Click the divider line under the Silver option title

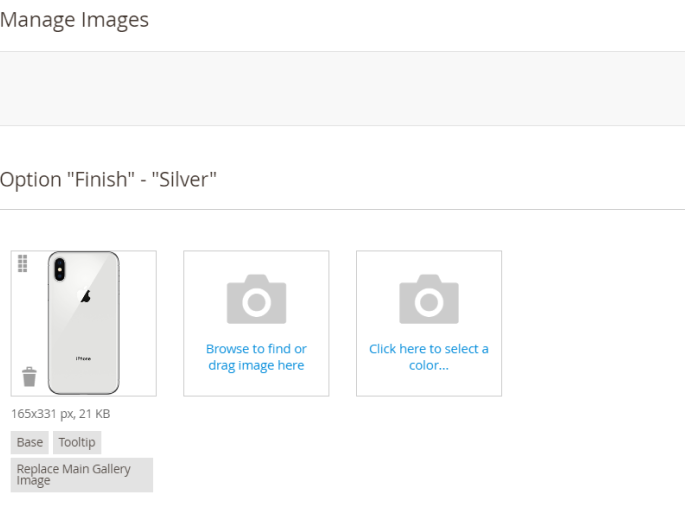(x=342, y=209)
